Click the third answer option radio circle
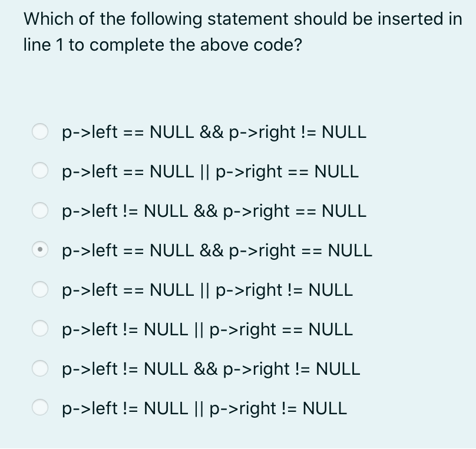The height and width of the screenshot is (449, 476). 40,210
